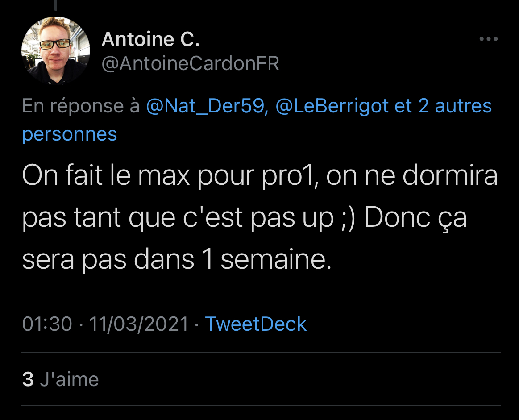The height and width of the screenshot is (420, 519).
Task: Open the @Nat_Der59 mention link
Action: [x=207, y=107]
